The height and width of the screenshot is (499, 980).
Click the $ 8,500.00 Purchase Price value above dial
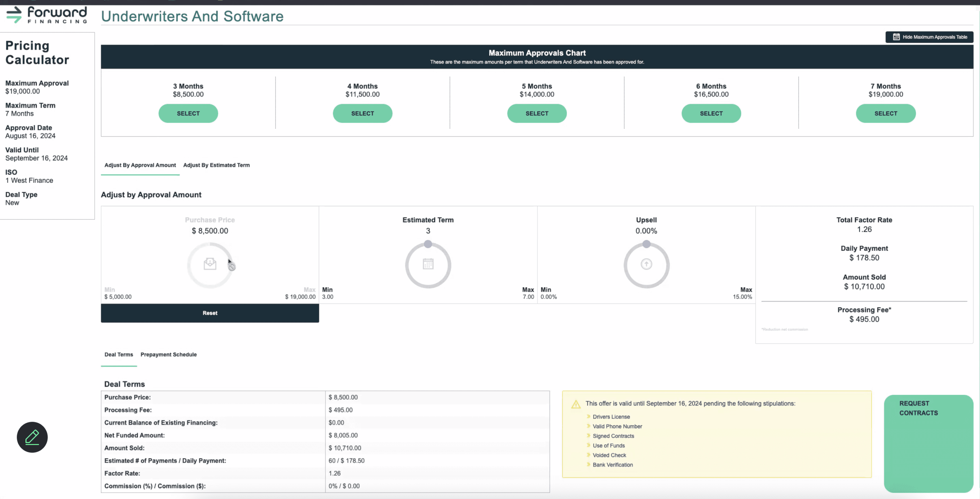210,231
